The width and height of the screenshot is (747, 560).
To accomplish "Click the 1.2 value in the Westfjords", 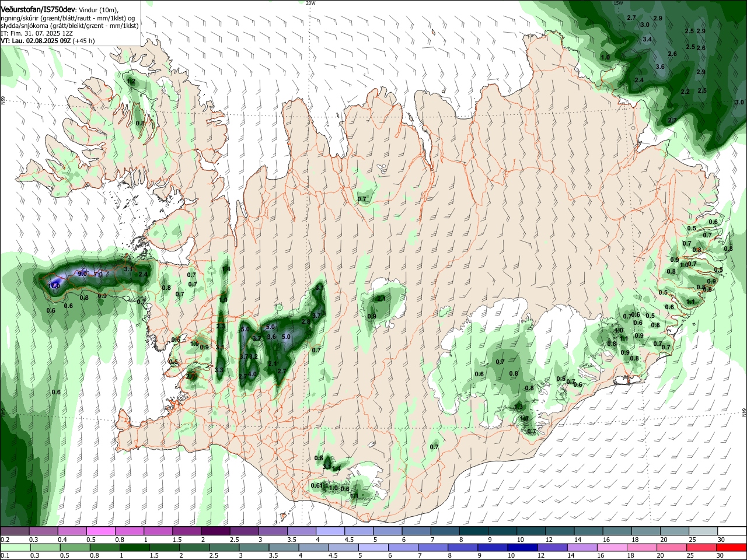I will (131, 82).
